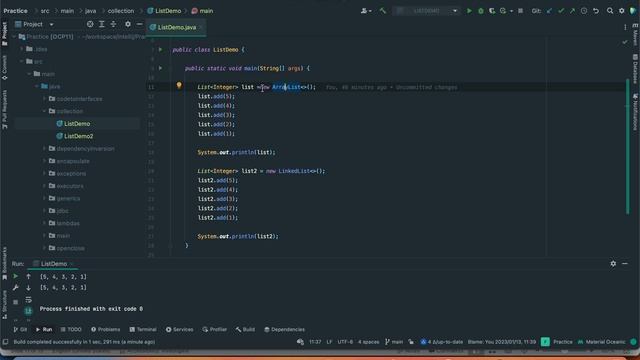Open the Build tool window

tap(245, 329)
